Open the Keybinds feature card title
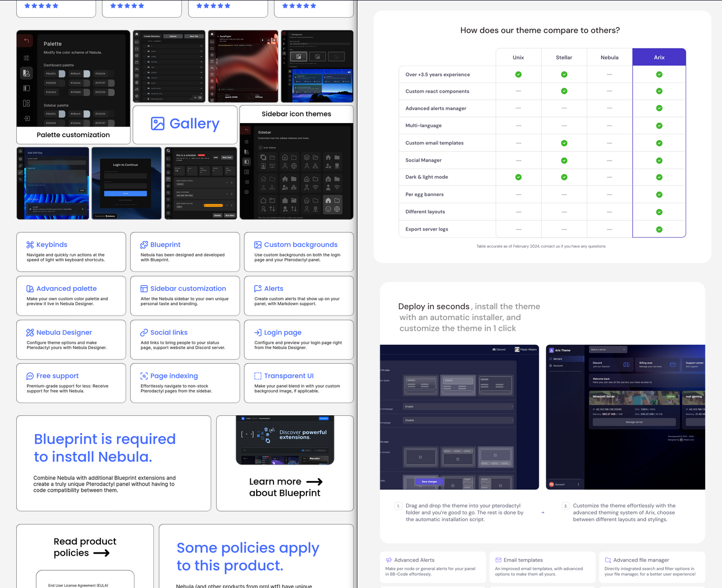 [x=52, y=245]
